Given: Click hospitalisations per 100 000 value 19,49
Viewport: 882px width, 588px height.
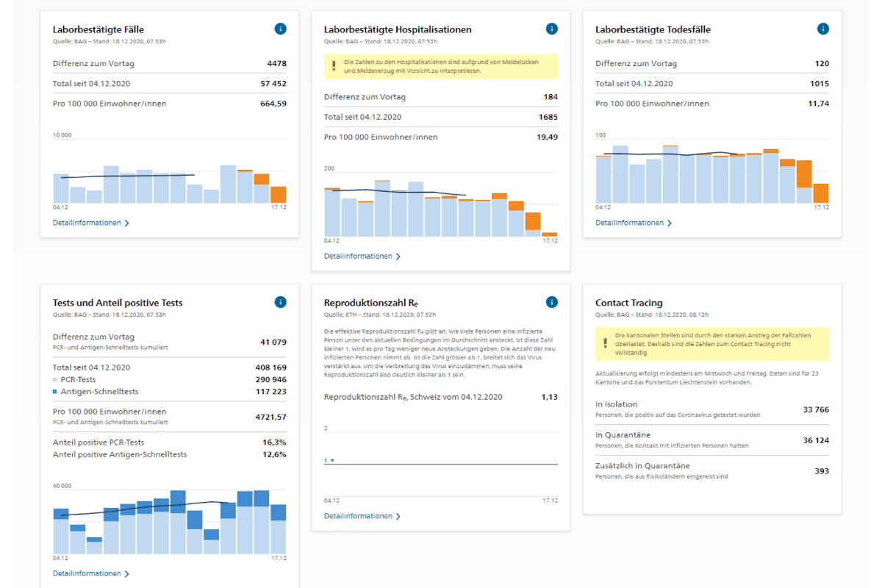Looking at the screenshot, I should (547, 137).
